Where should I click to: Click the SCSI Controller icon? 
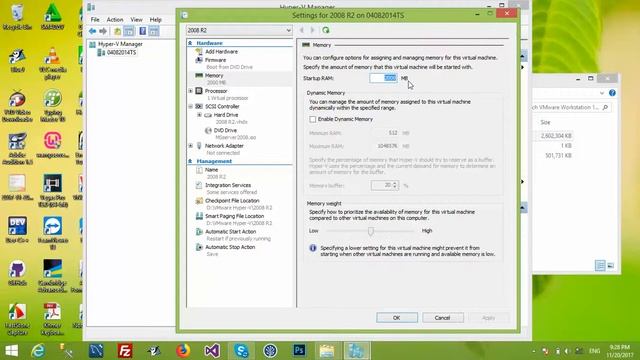pos(199,107)
